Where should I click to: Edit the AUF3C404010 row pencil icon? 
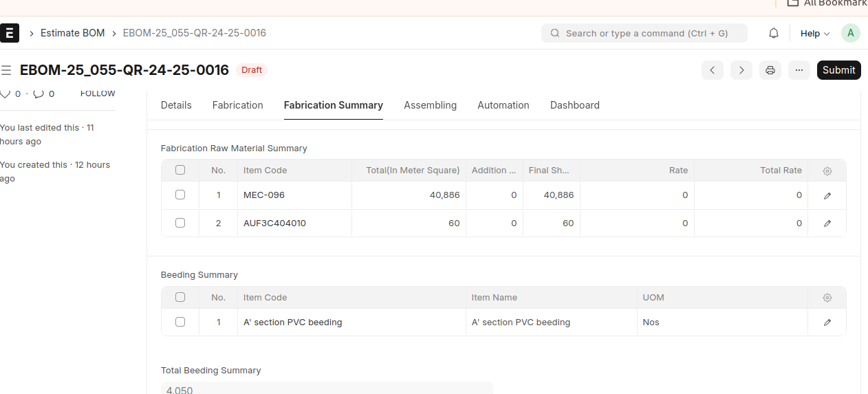827,223
